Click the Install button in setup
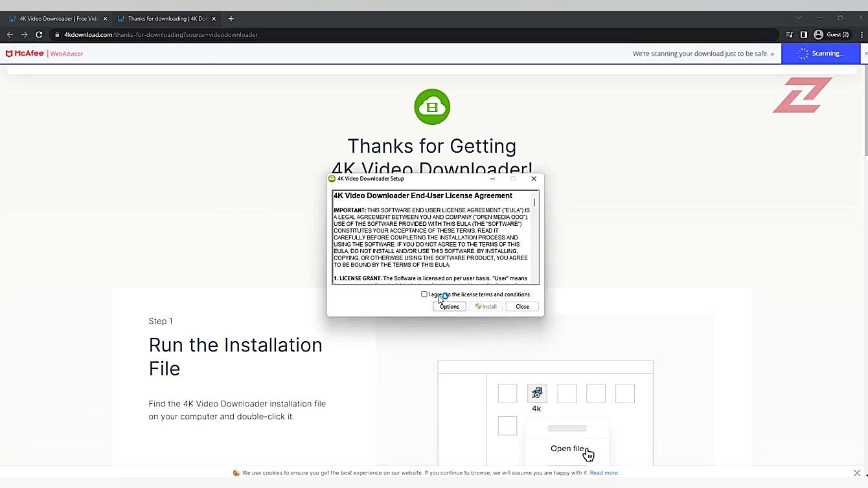Image resolution: width=868 pixels, height=488 pixels. point(486,307)
